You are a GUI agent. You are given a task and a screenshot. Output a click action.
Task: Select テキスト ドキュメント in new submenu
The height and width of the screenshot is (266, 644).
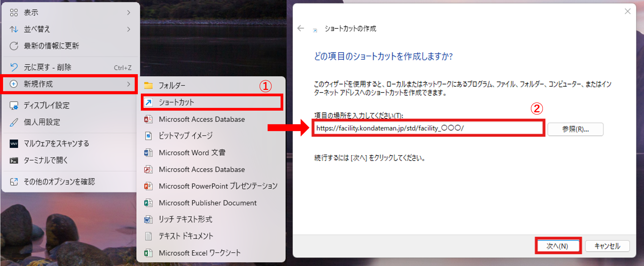(186, 236)
